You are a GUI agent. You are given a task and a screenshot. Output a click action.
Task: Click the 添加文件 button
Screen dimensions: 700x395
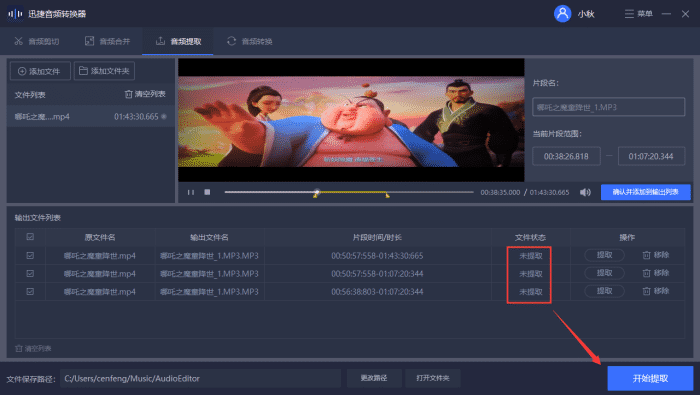point(40,71)
